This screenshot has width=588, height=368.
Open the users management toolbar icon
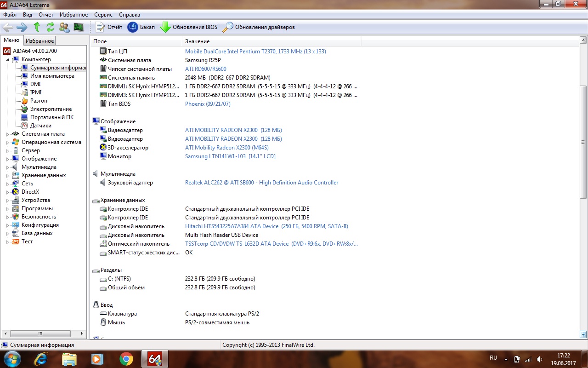64,27
